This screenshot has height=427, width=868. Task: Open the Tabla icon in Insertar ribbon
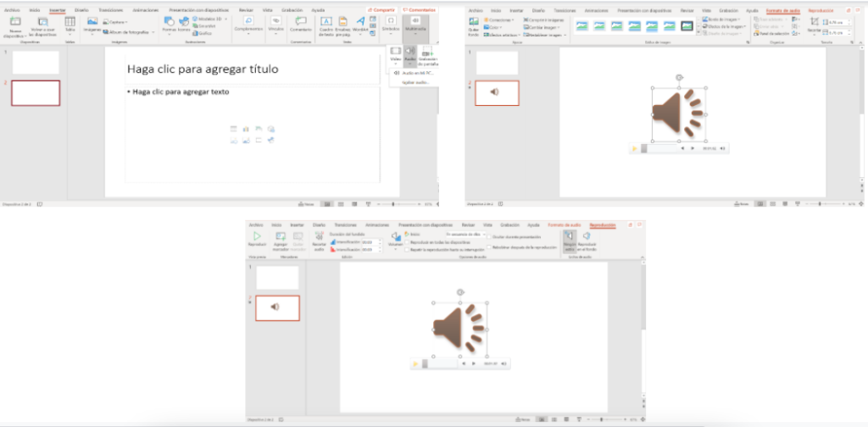[70, 21]
